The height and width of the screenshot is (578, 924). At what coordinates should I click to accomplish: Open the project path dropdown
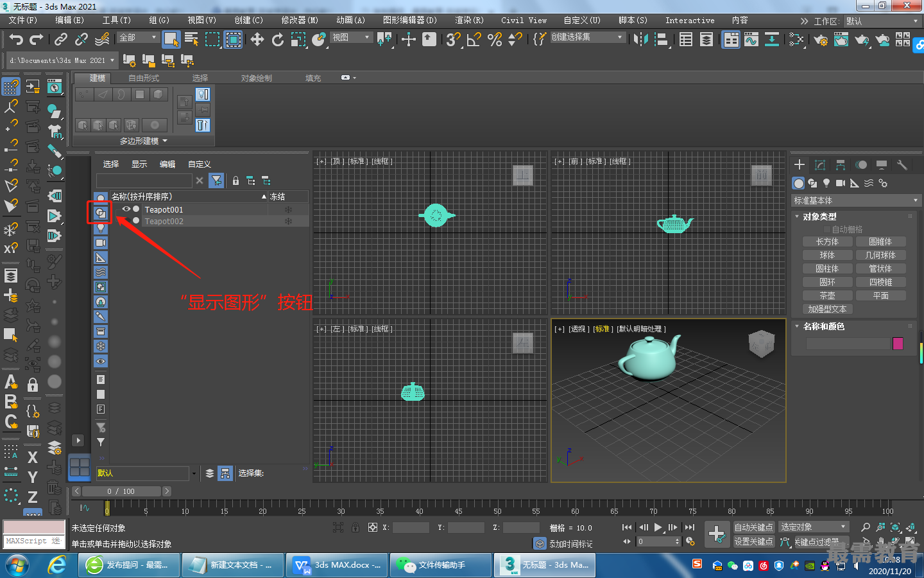coord(62,60)
